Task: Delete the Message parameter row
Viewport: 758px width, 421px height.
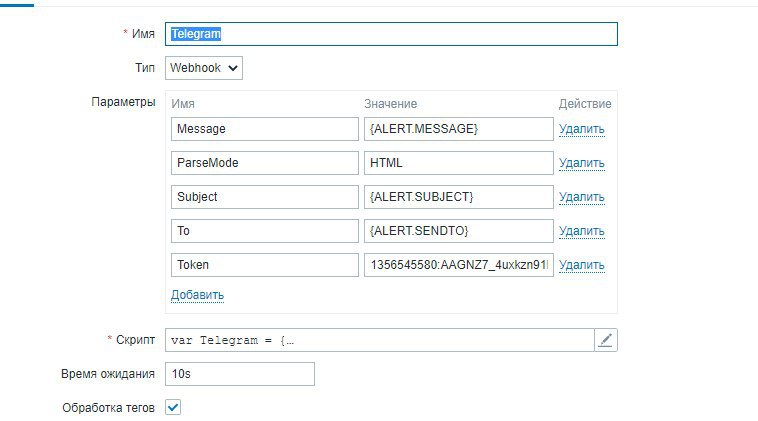Action: (582, 129)
